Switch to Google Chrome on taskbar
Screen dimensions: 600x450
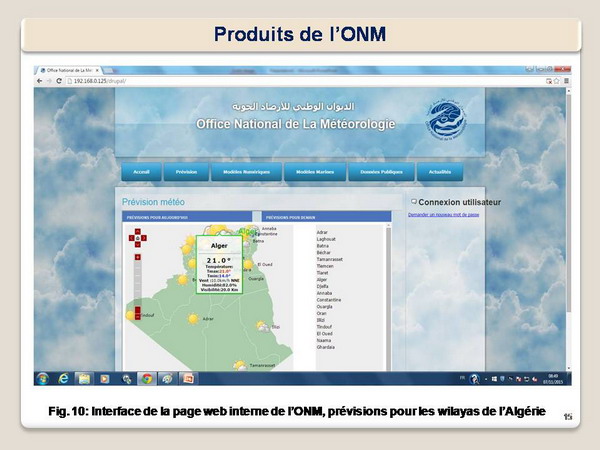coord(147,379)
